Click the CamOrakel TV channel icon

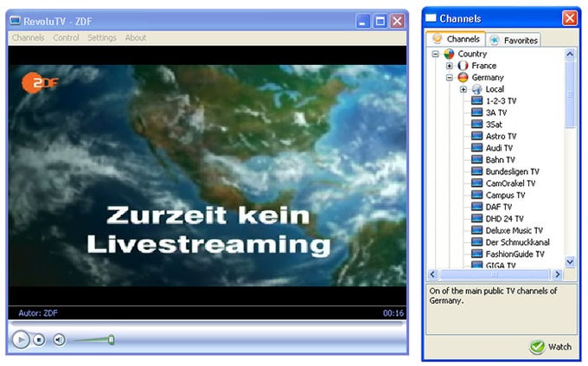click(x=476, y=183)
